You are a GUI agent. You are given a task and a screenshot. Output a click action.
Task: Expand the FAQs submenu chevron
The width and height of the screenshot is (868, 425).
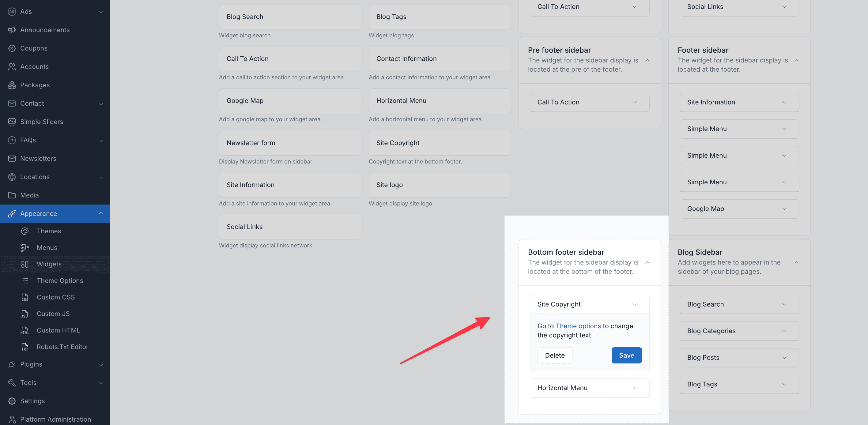coord(101,141)
